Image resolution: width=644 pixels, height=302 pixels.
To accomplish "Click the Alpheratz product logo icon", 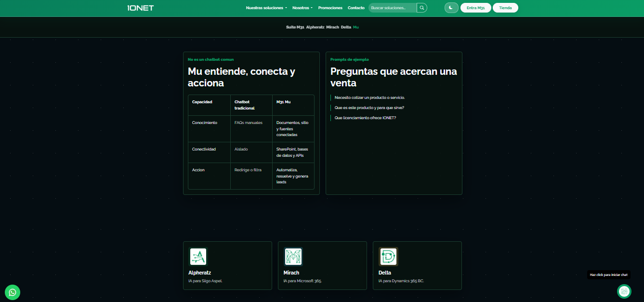I will click(x=198, y=257).
